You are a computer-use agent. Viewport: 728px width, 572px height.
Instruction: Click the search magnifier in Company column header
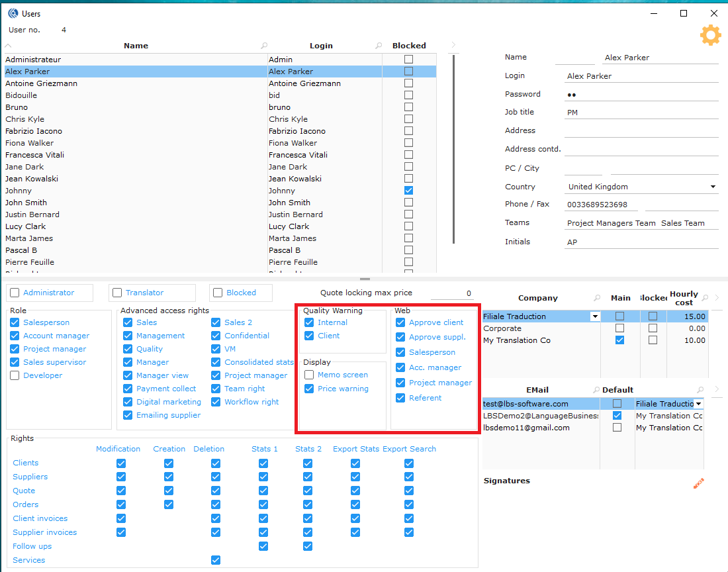pyautogui.click(x=598, y=298)
